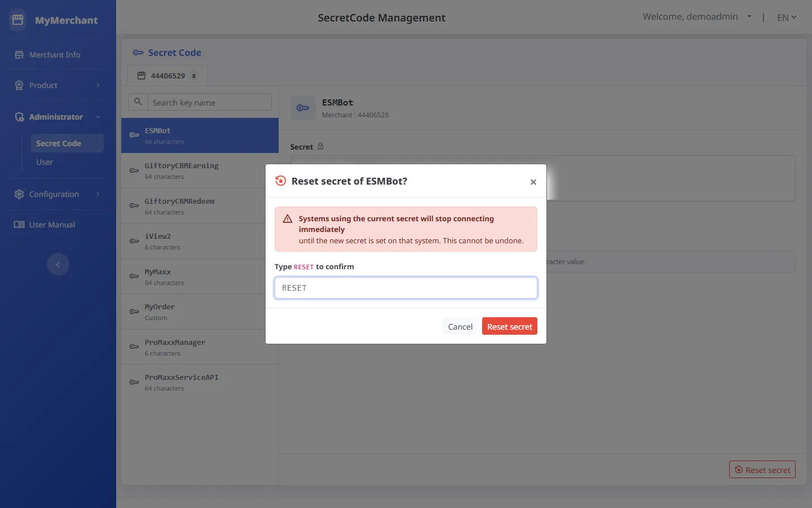The width and height of the screenshot is (812, 508).
Task: Select the GiftoryCRMRedeem key row
Action: 200,206
